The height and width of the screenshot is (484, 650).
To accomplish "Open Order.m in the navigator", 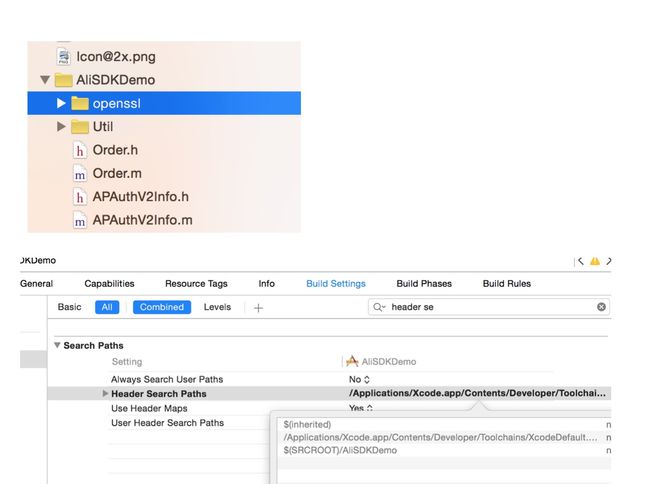I will coord(117,173).
